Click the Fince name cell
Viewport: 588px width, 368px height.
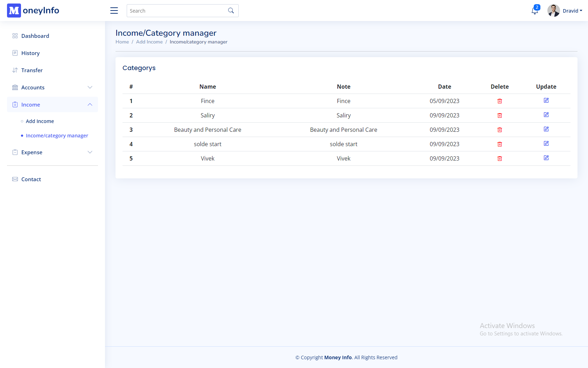[x=208, y=101]
